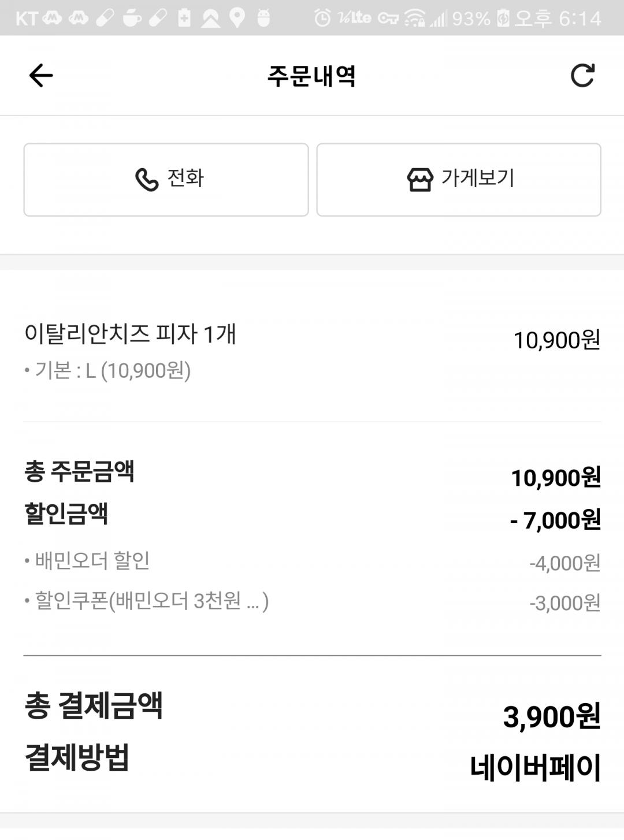Tap the VPN key status icon

tap(388, 18)
